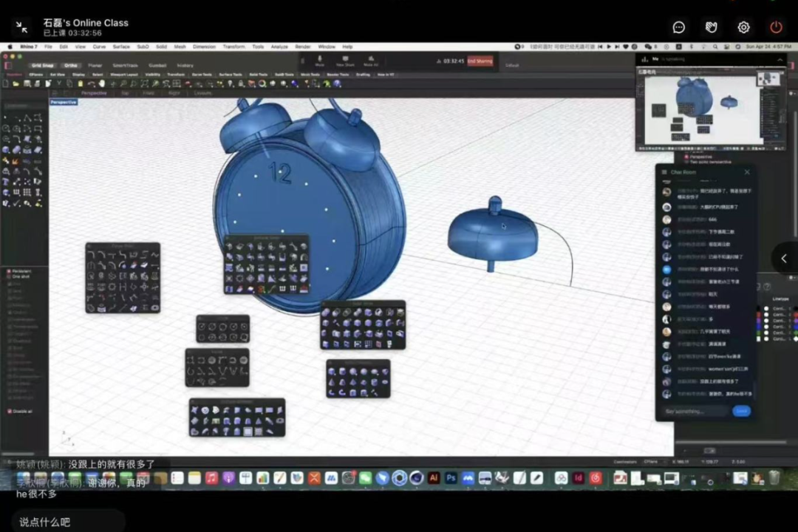Image resolution: width=798 pixels, height=532 pixels.
Task: Click the four-viewport layout icon
Action: pos(177,84)
